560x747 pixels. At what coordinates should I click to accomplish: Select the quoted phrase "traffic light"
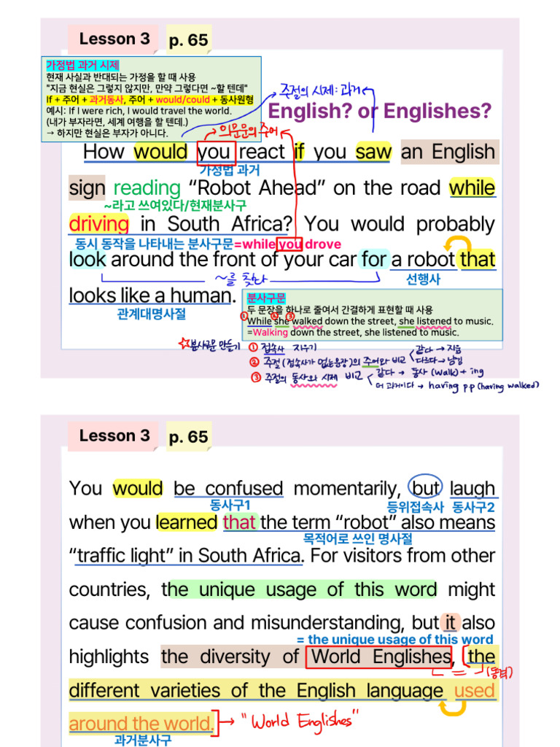coord(120,556)
